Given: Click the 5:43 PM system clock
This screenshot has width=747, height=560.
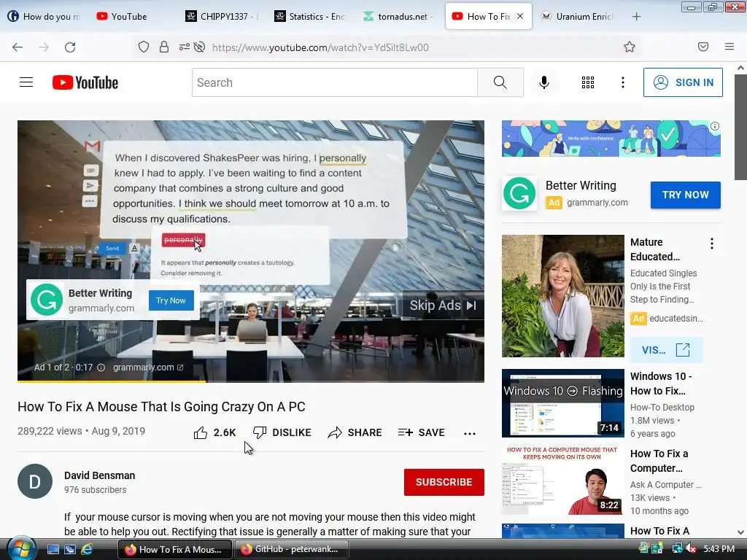Looking at the screenshot, I should pos(719,549).
